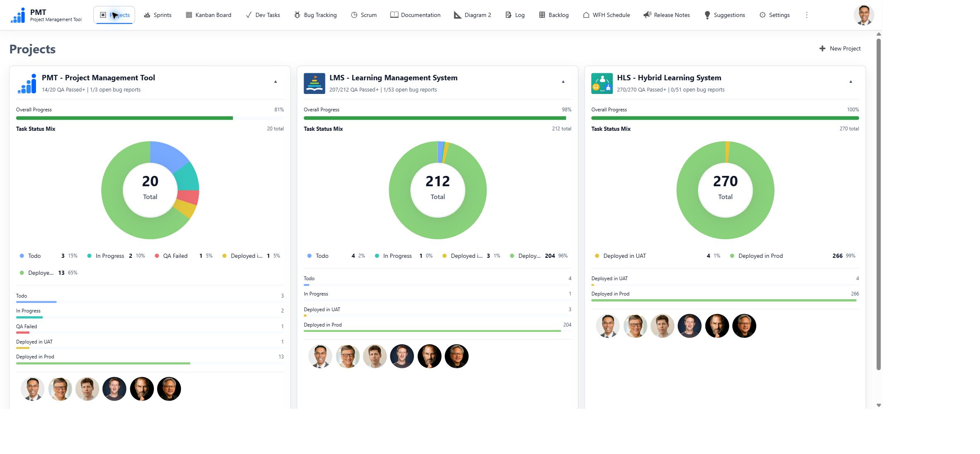Image resolution: width=980 pixels, height=454 pixels.
Task: Collapse the PMT project card
Action: 275,82
